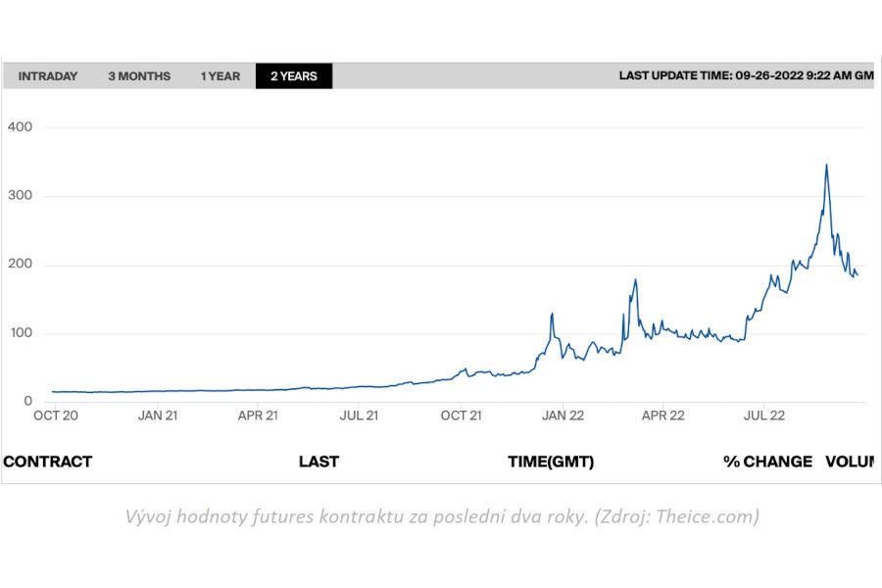Sort by the % CHANGE column header
Viewport: 882px width, 588px height.
click(768, 462)
